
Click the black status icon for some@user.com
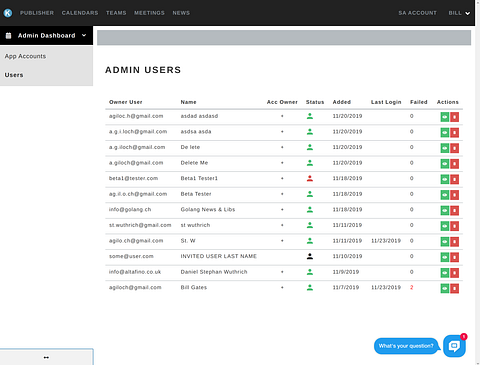(310, 256)
